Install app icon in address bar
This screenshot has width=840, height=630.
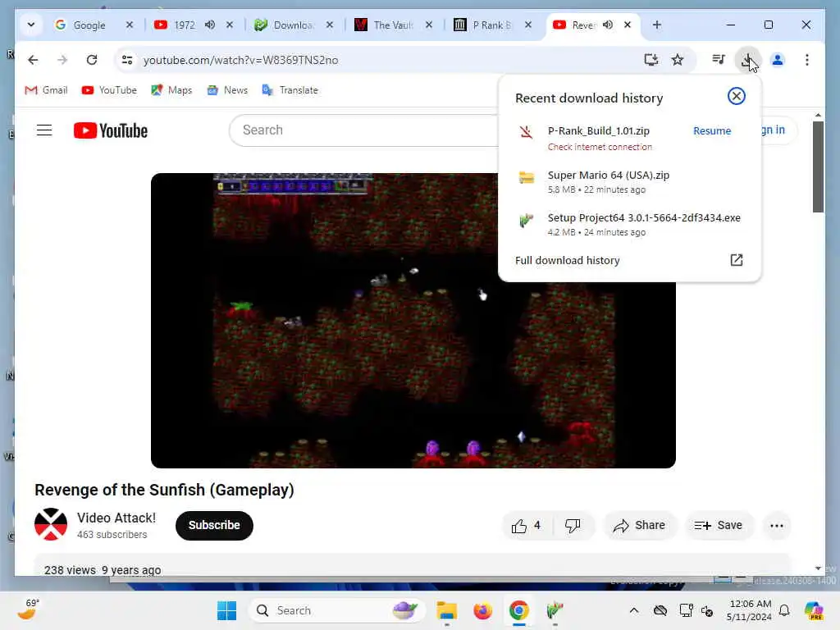click(x=651, y=59)
